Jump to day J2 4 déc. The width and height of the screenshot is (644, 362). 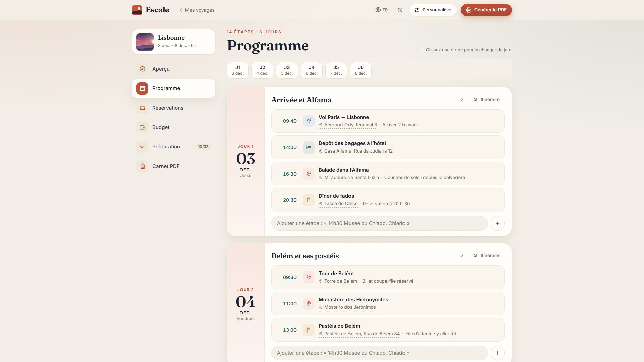coord(262,70)
